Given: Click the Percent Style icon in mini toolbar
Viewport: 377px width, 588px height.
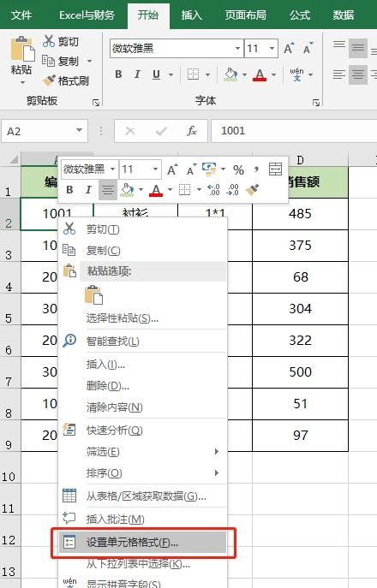Looking at the screenshot, I should [238, 169].
